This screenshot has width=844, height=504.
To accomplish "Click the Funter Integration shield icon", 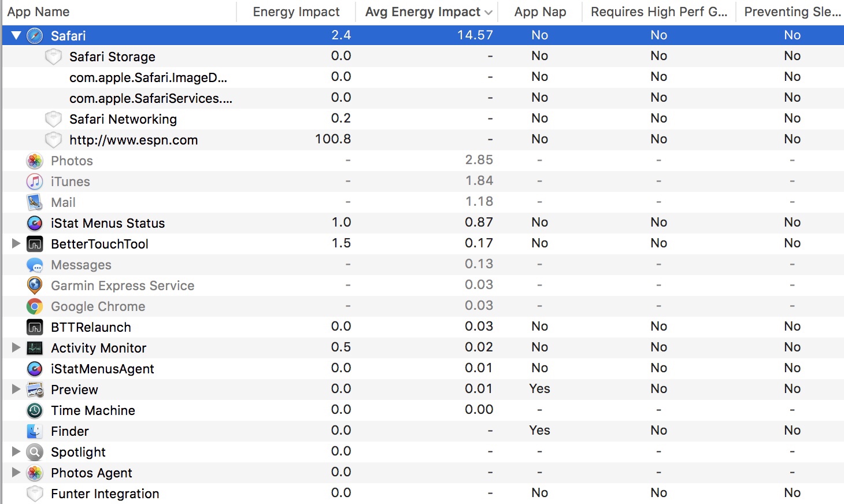I will coord(35,494).
